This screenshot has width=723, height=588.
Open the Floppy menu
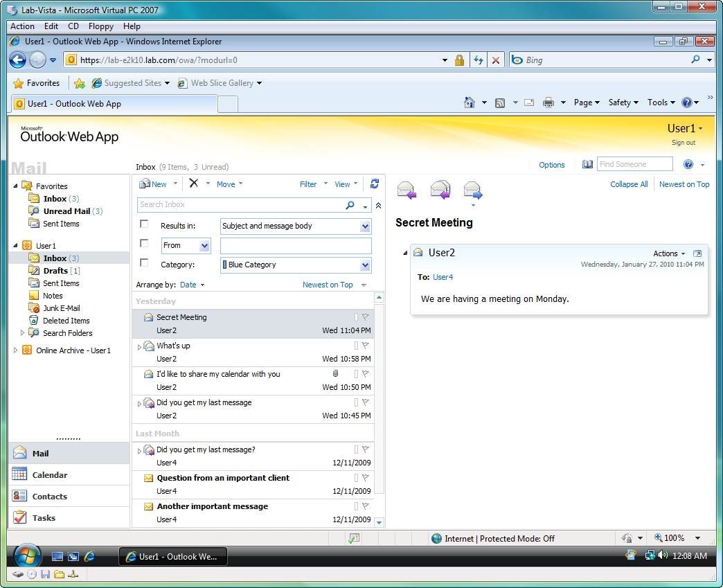click(101, 26)
